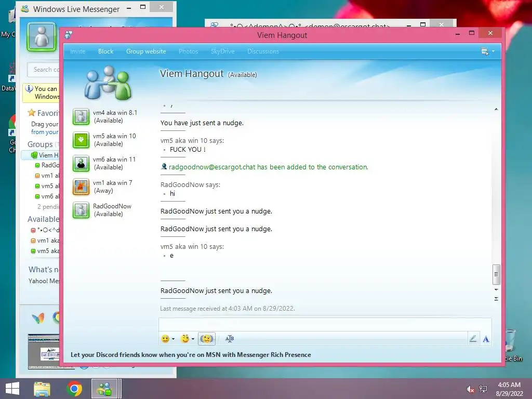532x399 pixels.
Task: Click the Search contacts field in Messenger
Action: point(44,70)
